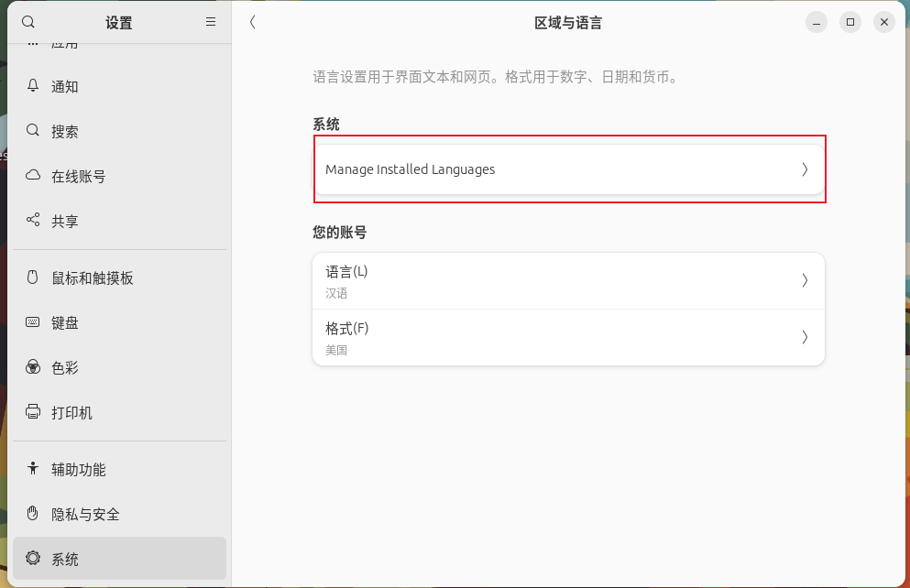Image resolution: width=910 pixels, height=588 pixels.
Task: Click the share icon for 共享
Action: click(33, 221)
